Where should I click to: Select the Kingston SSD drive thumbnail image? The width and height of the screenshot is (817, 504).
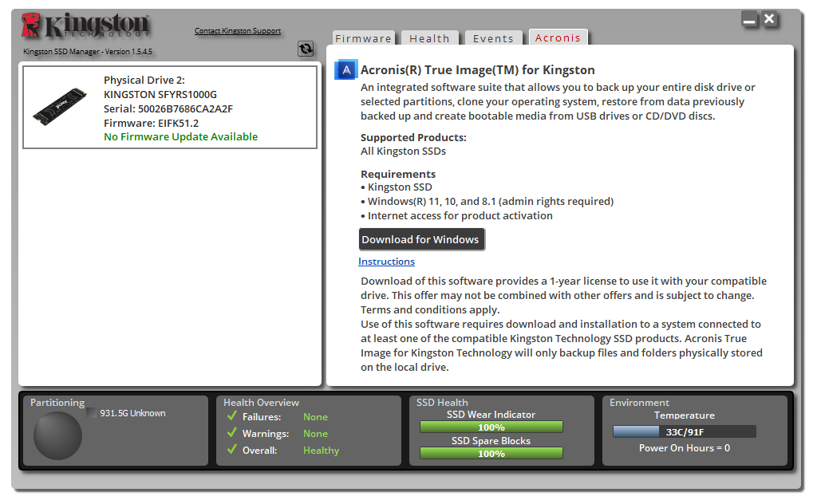[60, 106]
